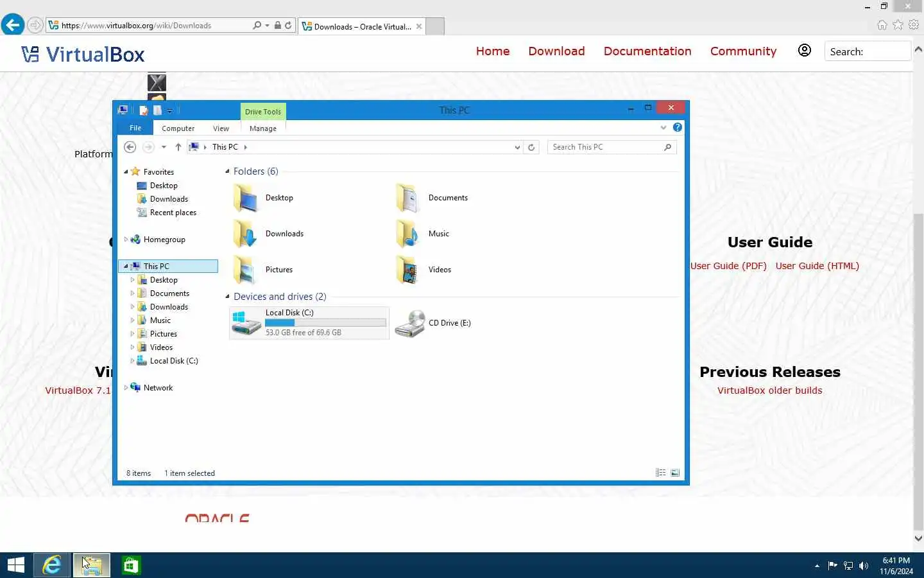Open the Download menu on VirtualBox site
Screen dimensions: 924x578
[556, 51]
